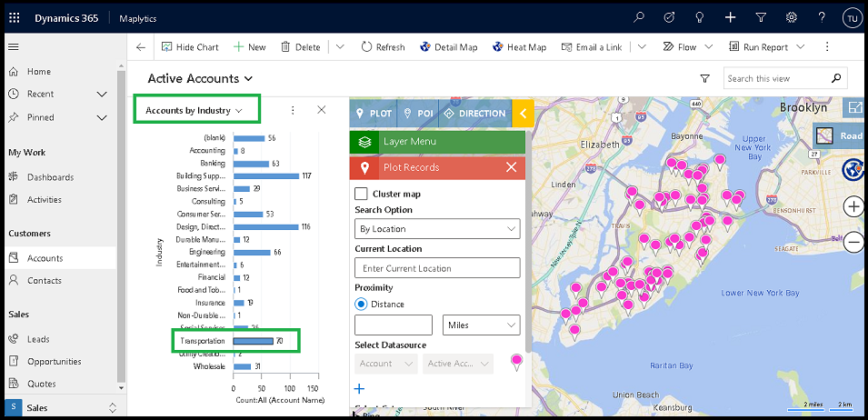This screenshot has height=420, width=868.
Task: Close the Plot Records panel
Action: (x=511, y=167)
